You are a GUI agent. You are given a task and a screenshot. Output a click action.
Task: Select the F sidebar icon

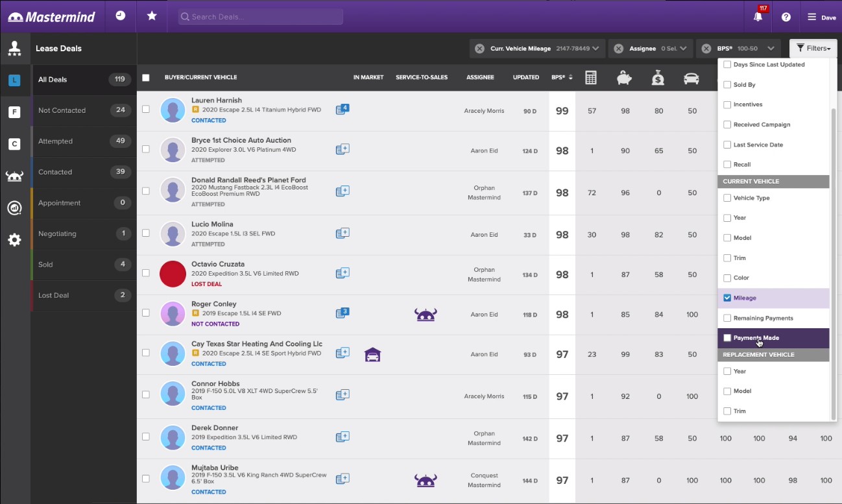point(14,112)
